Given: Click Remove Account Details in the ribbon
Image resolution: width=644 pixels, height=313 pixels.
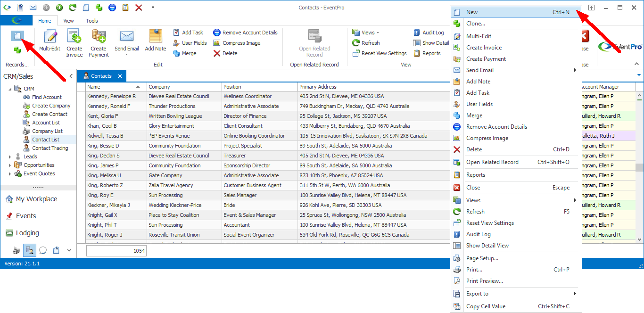Looking at the screenshot, I should [x=245, y=33].
